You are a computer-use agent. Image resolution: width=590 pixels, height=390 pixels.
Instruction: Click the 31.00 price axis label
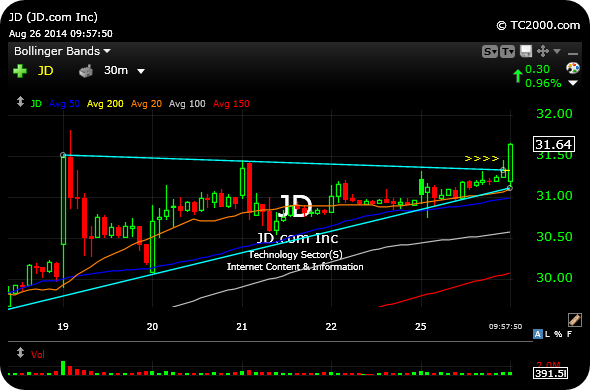tap(554, 196)
